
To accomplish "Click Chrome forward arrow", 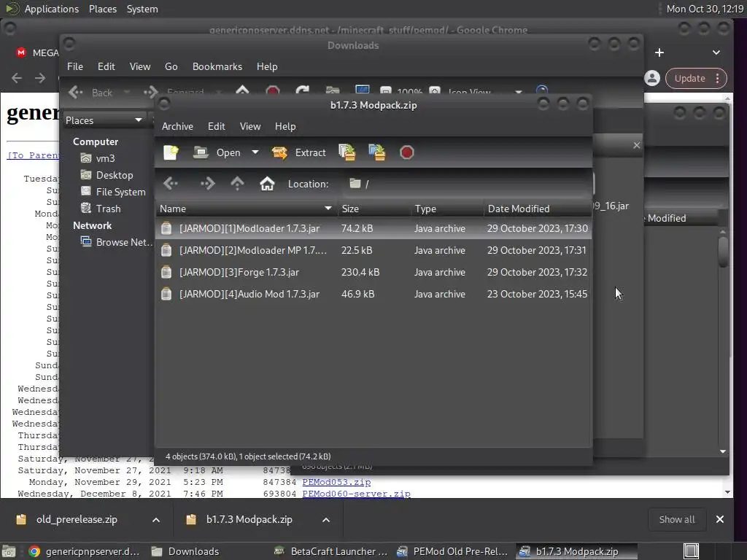I will point(40,78).
